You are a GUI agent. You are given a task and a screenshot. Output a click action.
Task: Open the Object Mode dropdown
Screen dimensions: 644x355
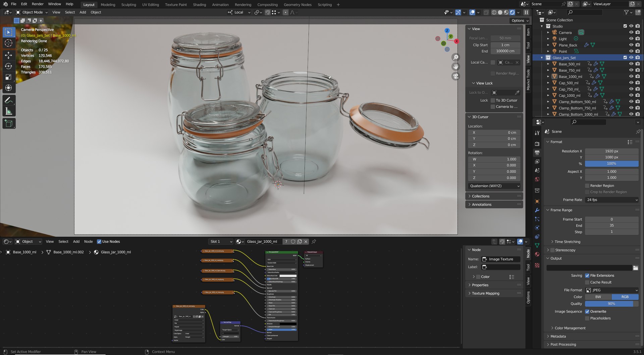click(x=32, y=12)
